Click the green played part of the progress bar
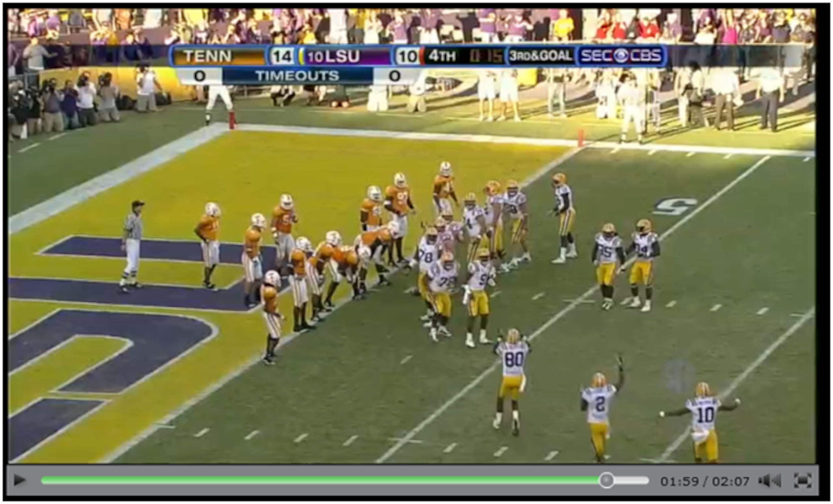This screenshot has width=833, height=504. pos(320,480)
